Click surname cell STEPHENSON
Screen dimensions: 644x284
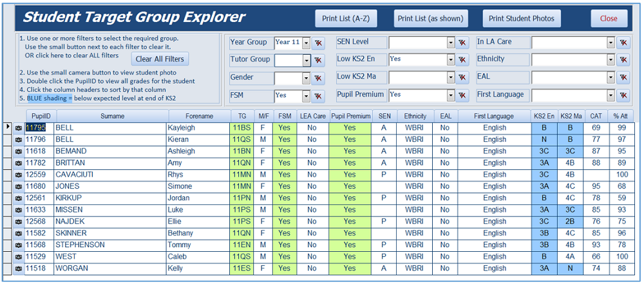[109, 245]
